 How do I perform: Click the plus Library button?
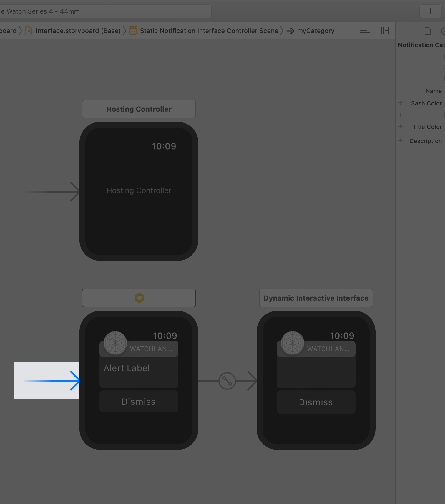click(430, 11)
